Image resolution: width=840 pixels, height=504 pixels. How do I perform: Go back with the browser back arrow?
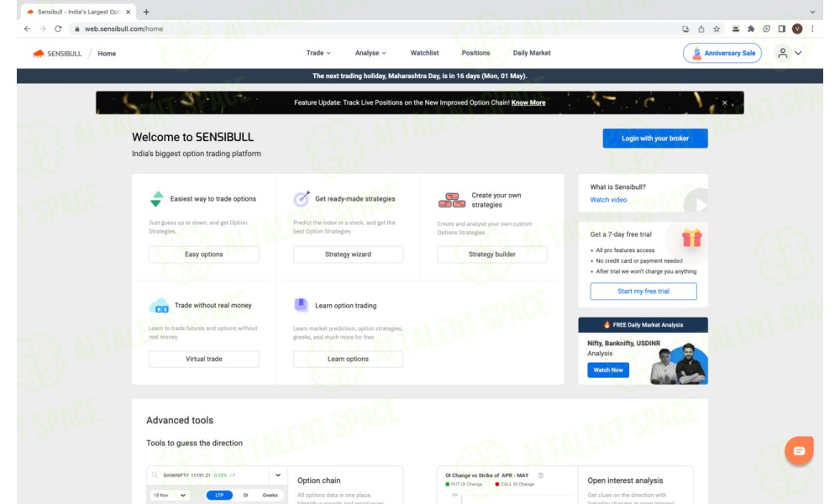[28, 29]
